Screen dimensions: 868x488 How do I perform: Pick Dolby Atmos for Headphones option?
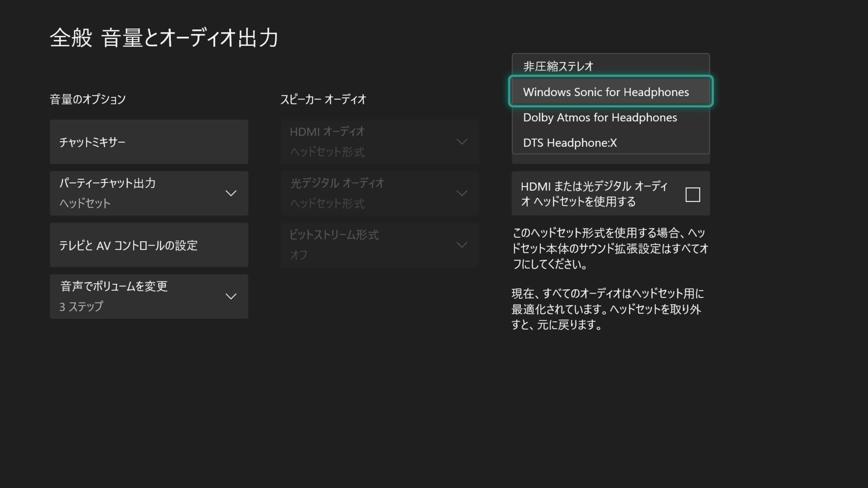click(610, 117)
